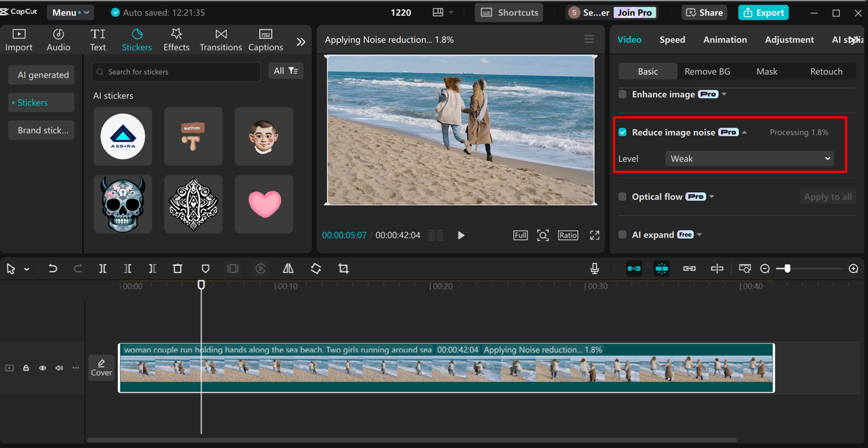Expand the Optical flow options arrow
Screen dimensions: 868x448
(x=712, y=197)
